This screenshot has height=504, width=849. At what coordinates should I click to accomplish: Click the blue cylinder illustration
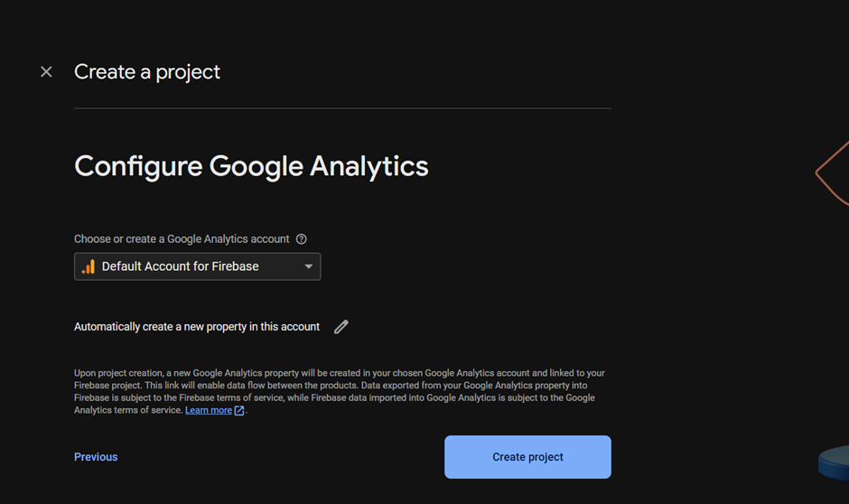[834, 462]
